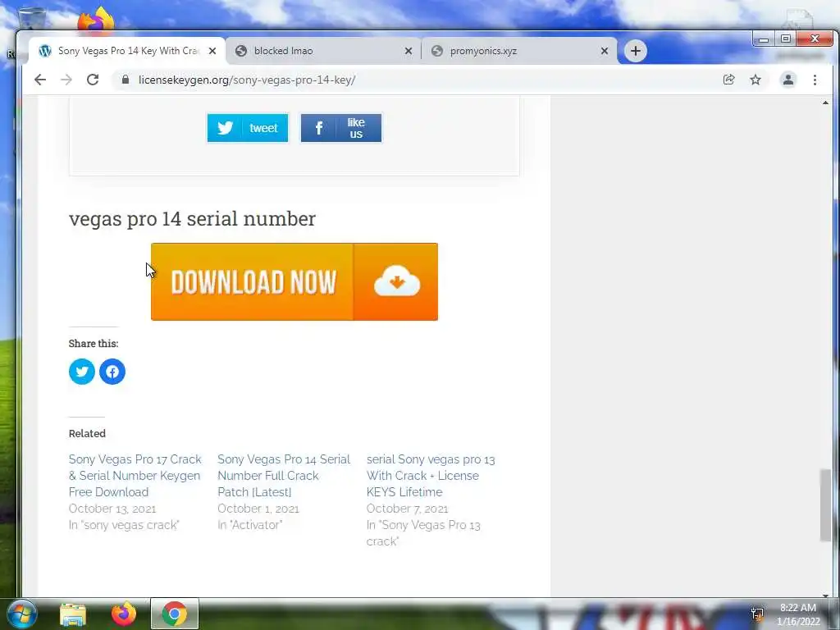Image resolution: width=840 pixels, height=630 pixels.
Task: Open Sony Vegas Pro 17 Crack link
Action: click(x=135, y=475)
